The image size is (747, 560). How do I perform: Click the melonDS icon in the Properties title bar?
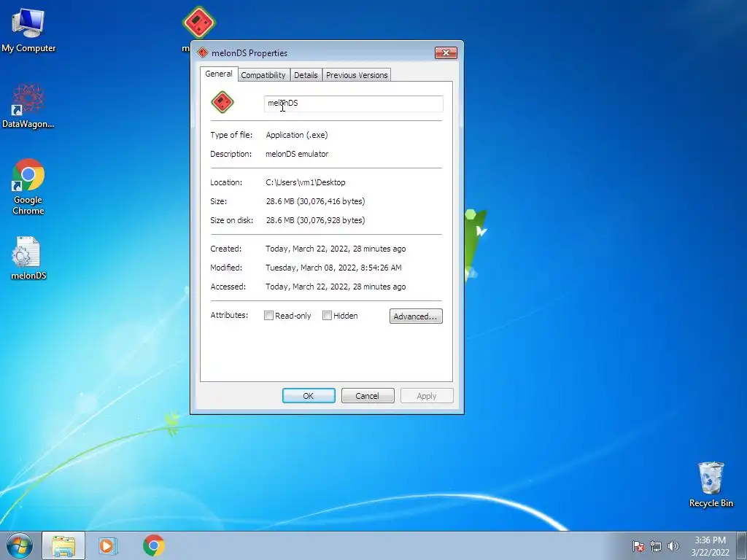pos(203,52)
